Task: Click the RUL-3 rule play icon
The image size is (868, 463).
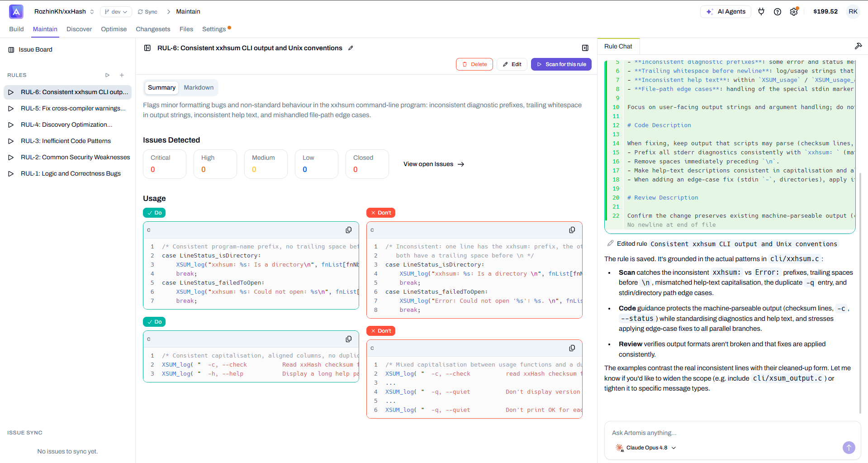Action: click(x=11, y=141)
